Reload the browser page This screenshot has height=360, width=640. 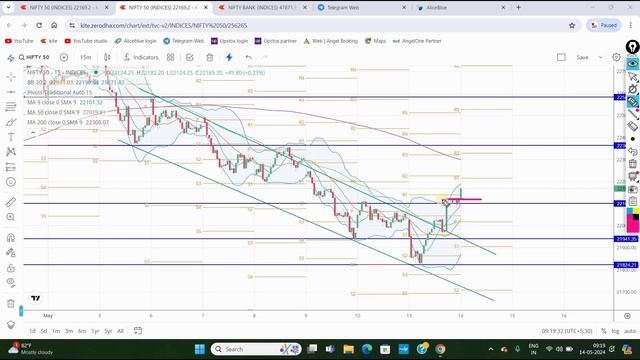click(39, 25)
